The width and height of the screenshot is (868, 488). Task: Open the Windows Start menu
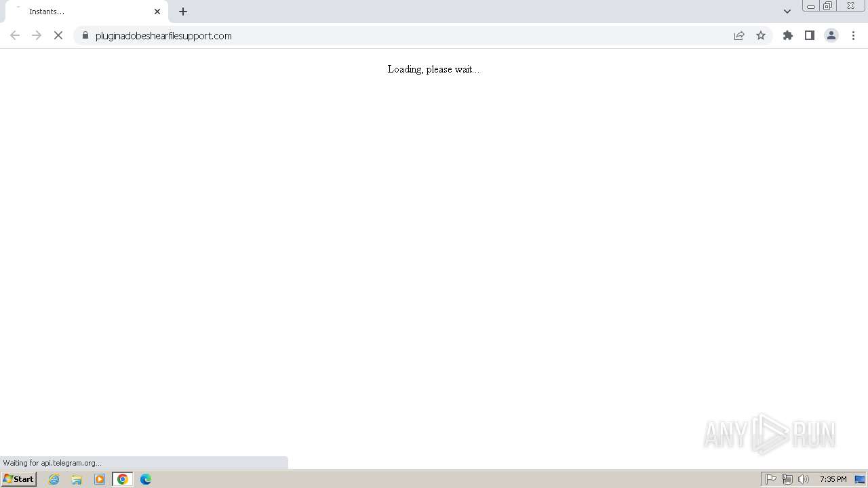pyautogui.click(x=19, y=479)
